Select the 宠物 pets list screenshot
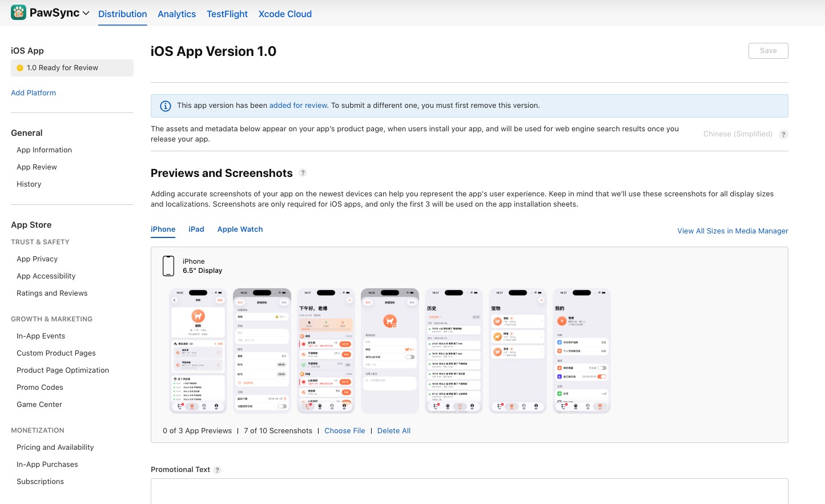 pyautogui.click(x=518, y=351)
